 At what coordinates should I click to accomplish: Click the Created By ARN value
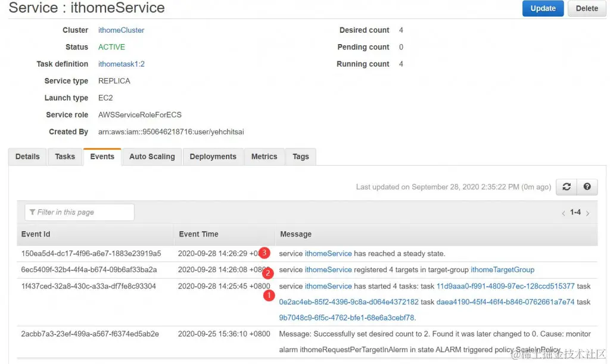(x=171, y=132)
